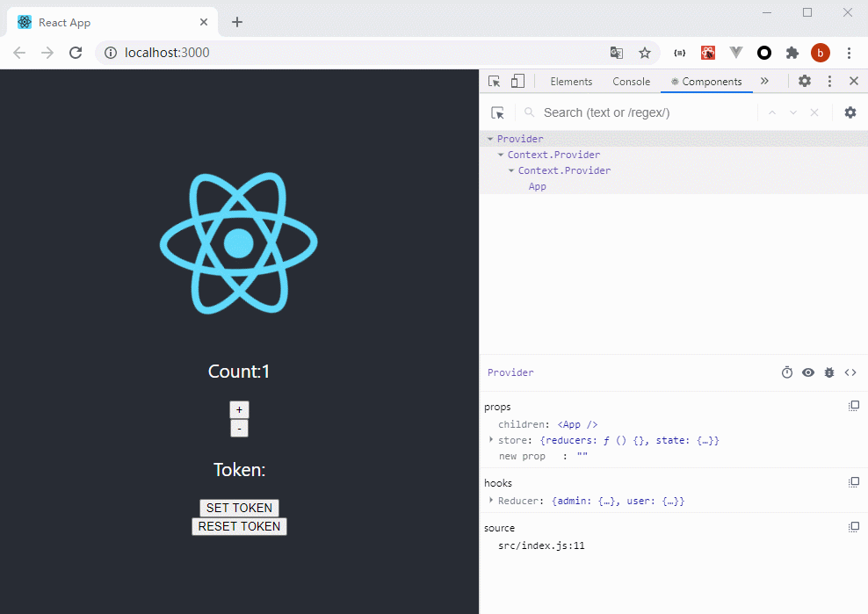The height and width of the screenshot is (614, 868).
Task: Decrement the count with minus button
Action: tap(239, 429)
